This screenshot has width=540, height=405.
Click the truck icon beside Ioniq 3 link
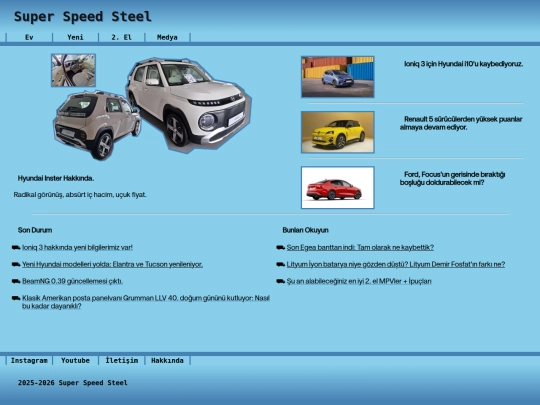click(x=16, y=247)
